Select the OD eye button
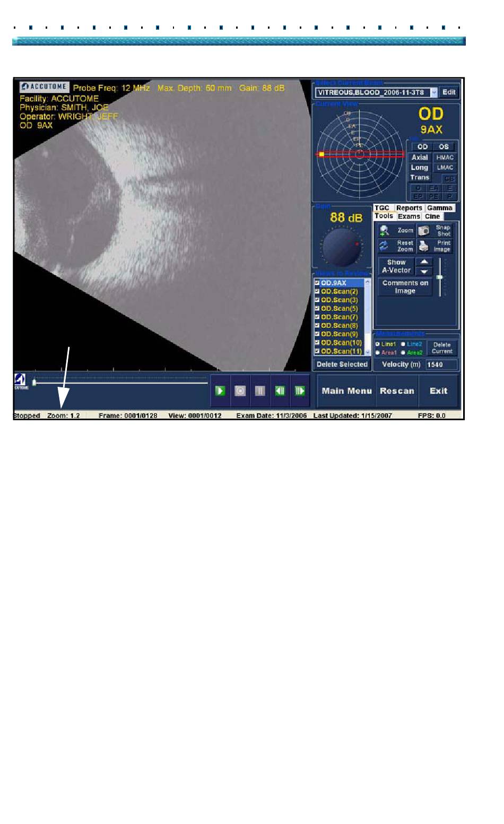 [x=422, y=147]
